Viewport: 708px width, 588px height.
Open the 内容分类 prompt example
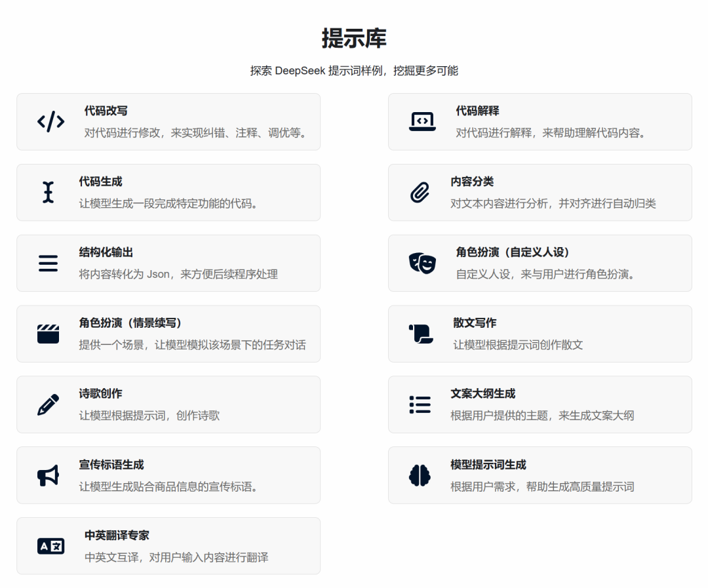pyautogui.click(x=540, y=192)
